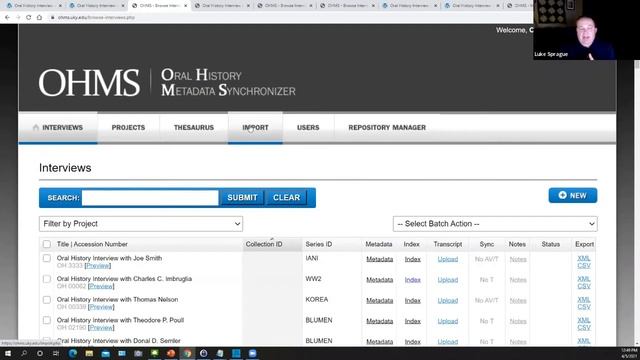This screenshot has height=360, width=640.
Task: Open Metadata for Charles C. Imbruglia
Action: point(380,280)
